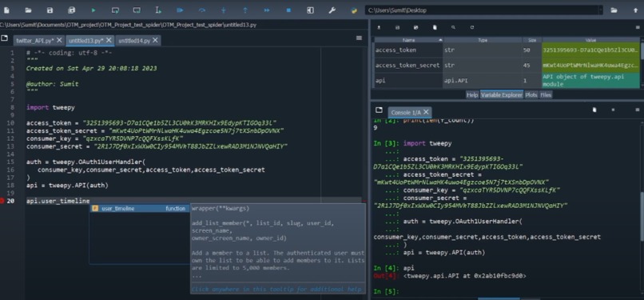This screenshot has width=644, height=300.
Task: Maximize the current pane
Action: click(311, 10)
